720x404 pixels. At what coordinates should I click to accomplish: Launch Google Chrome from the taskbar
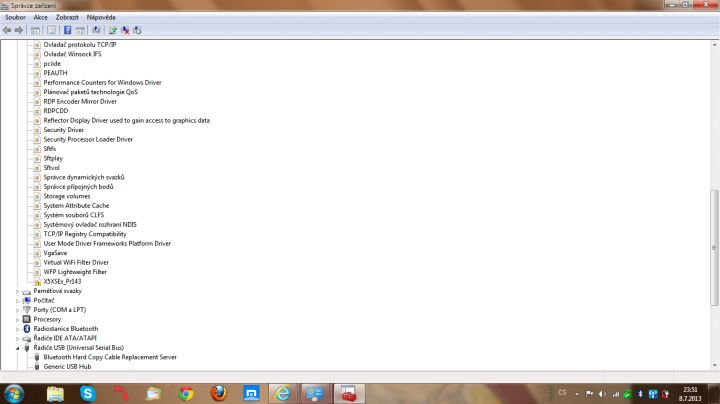point(186,394)
